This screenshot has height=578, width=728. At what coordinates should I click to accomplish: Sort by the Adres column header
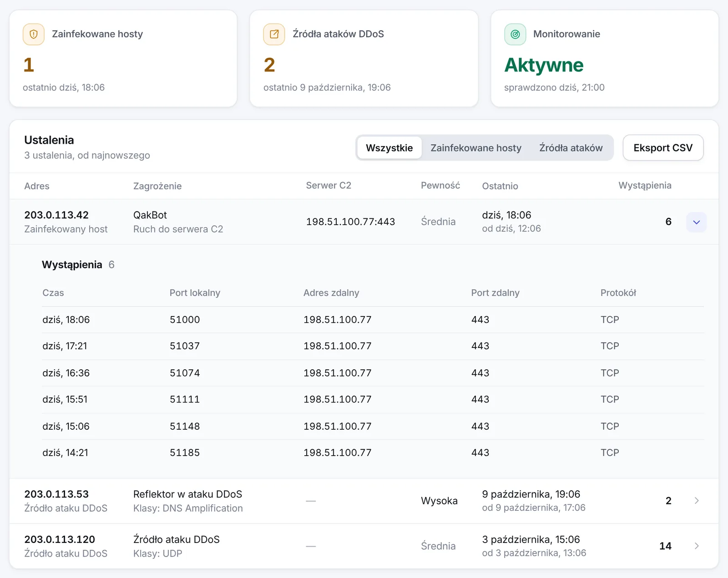[37, 186]
